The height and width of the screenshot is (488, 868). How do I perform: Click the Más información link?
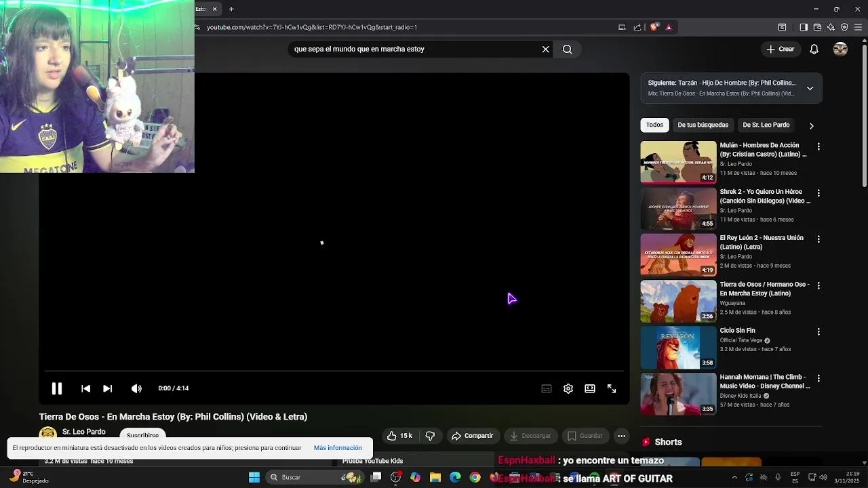point(338,448)
